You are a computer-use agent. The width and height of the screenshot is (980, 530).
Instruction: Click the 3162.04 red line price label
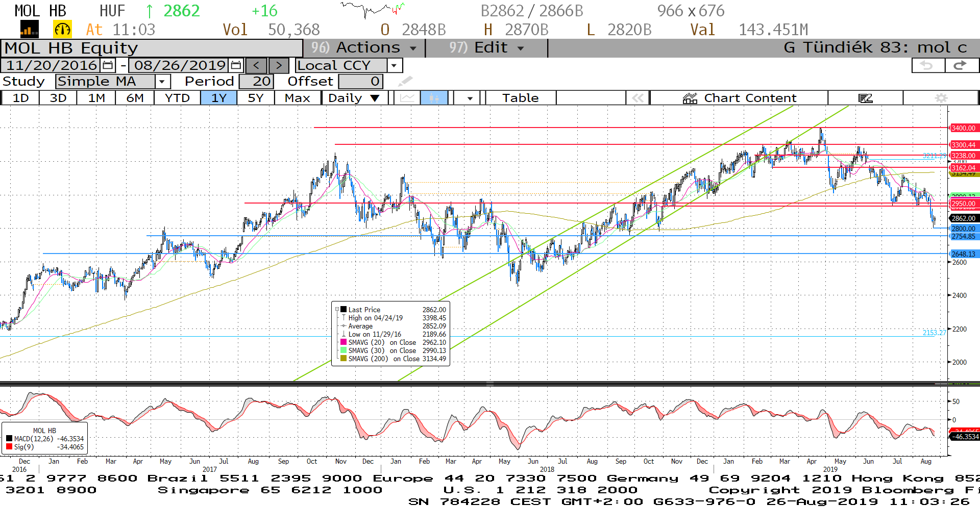(x=964, y=168)
